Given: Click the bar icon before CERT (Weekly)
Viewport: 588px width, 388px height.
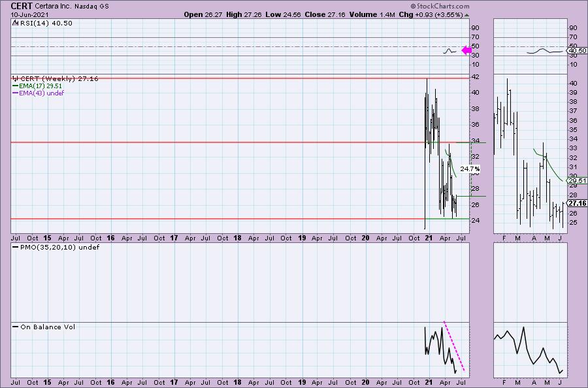Looking at the screenshot, I should [16, 79].
